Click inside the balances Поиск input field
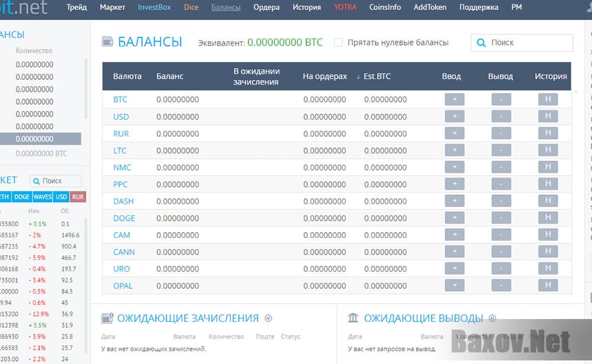This screenshot has height=364, width=592. point(527,43)
